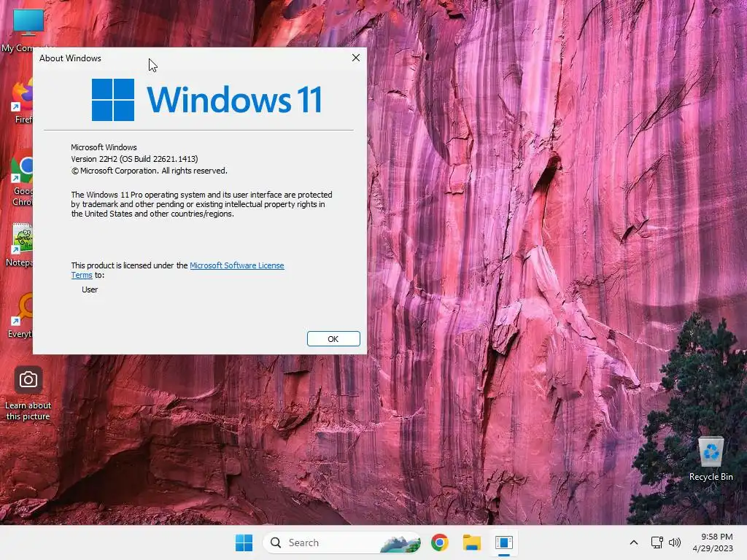Select the winver app taskbar icon
The height and width of the screenshot is (560, 747).
503,542
